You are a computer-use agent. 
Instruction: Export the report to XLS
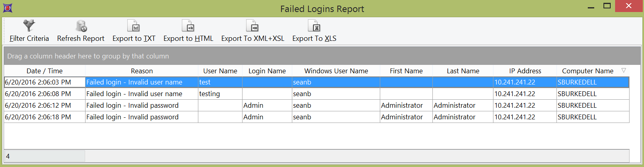pos(314,26)
